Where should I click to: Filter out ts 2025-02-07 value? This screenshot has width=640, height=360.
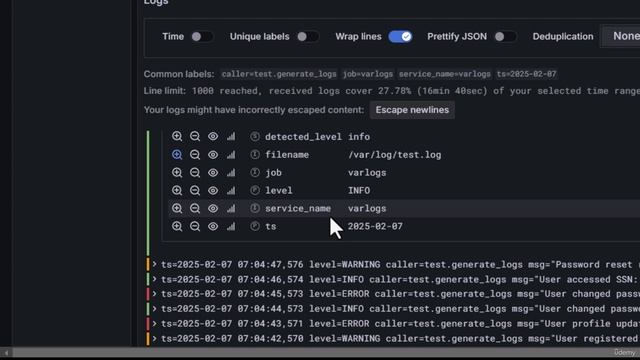[x=195, y=226]
